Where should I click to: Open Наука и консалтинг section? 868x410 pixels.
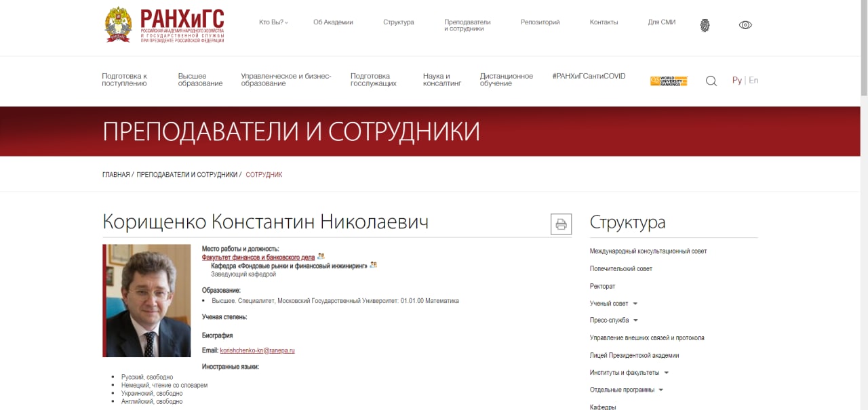pos(441,80)
